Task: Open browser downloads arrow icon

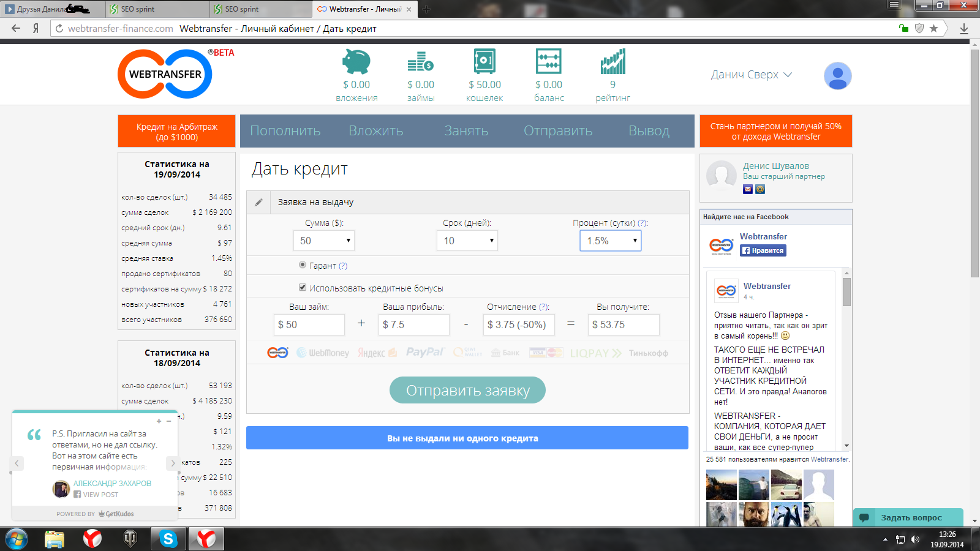Action: click(963, 28)
